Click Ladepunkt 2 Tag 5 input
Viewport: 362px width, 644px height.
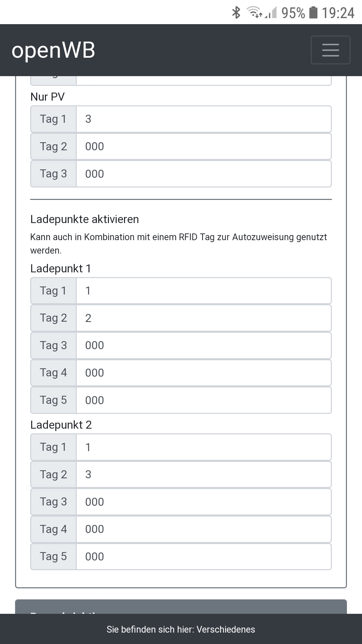(204, 556)
